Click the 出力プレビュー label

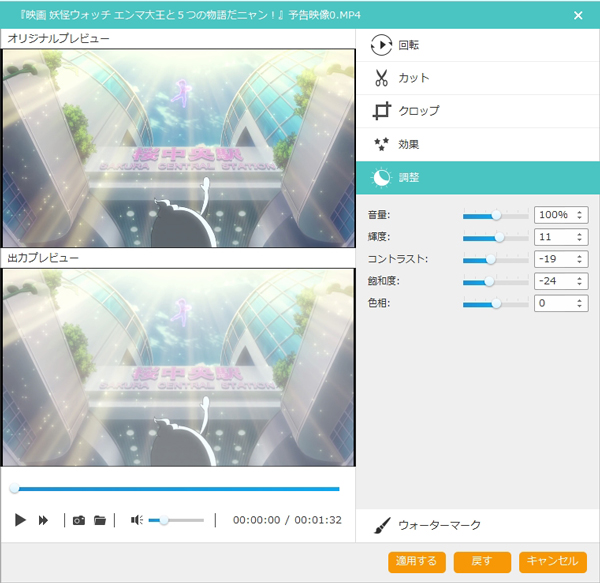[43, 258]
